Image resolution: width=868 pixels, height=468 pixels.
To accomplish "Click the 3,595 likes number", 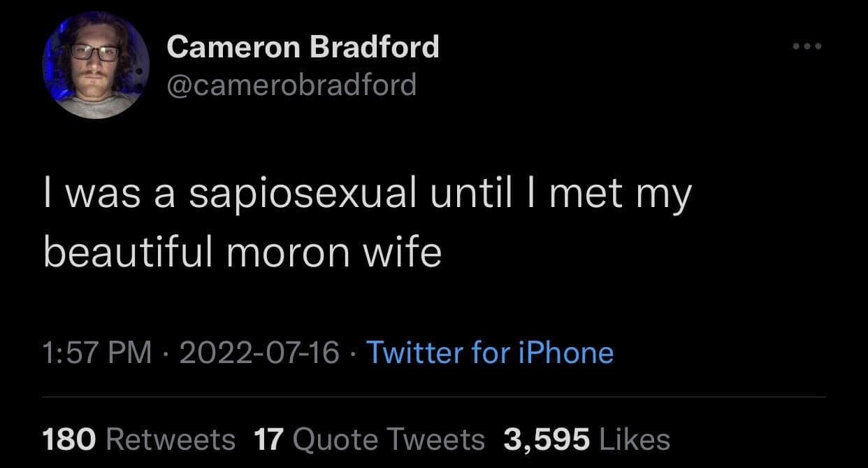I will tap(547, 439).
